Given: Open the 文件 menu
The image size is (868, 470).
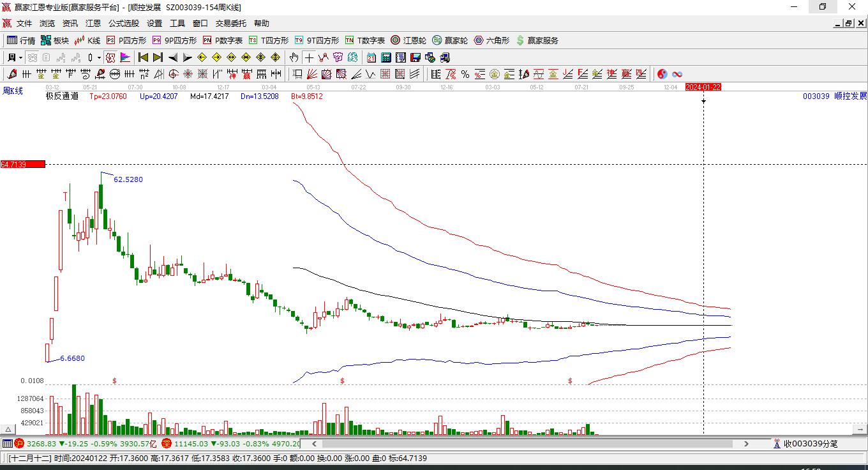Looking at the screenshot, I should 24,24.
